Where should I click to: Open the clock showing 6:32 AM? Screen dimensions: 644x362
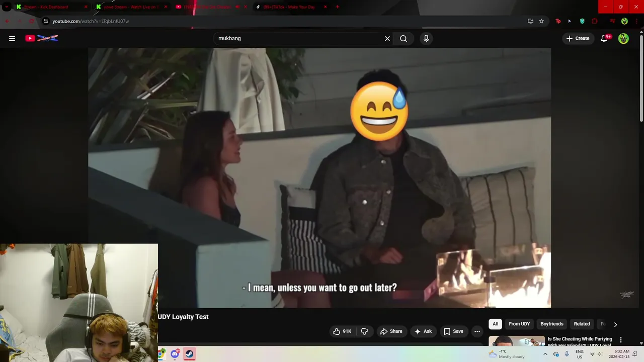(x=619, y=354)
